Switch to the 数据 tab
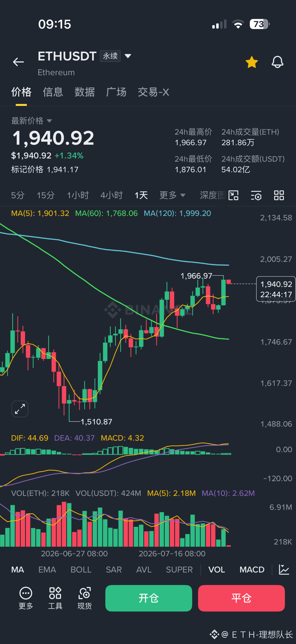The width and height of the screenshot is (296, 644). click(84, 92)
